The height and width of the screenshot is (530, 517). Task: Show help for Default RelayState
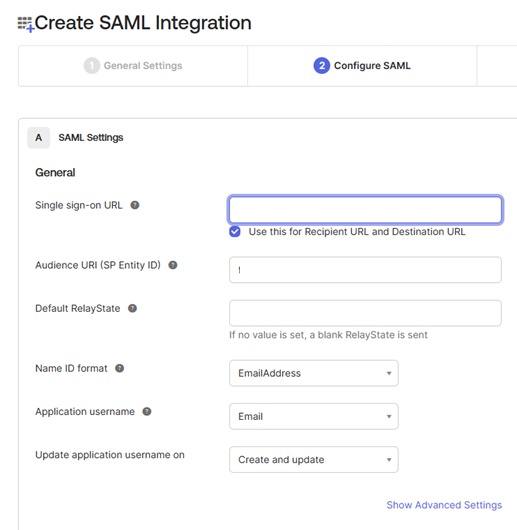click(132, 308)
